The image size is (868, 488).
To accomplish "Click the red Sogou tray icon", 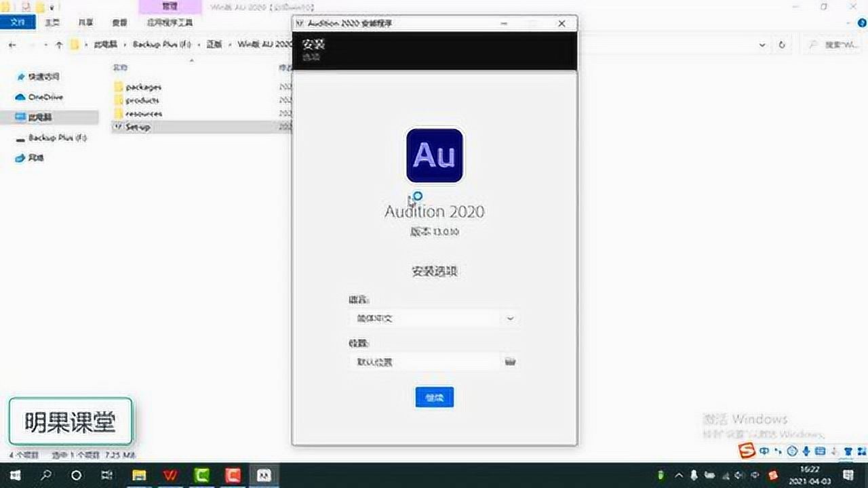I will click(773, 475).
